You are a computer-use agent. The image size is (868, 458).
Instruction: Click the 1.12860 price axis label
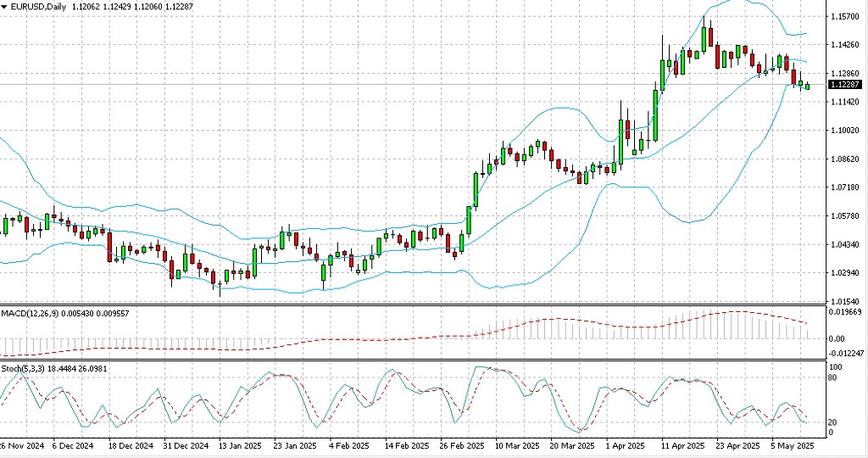click(845, 73)
